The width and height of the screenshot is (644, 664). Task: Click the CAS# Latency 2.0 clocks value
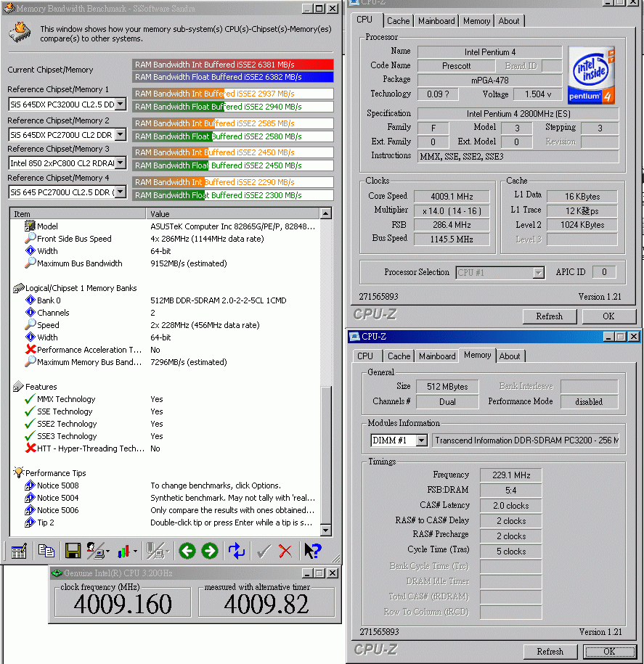[511, 506]
